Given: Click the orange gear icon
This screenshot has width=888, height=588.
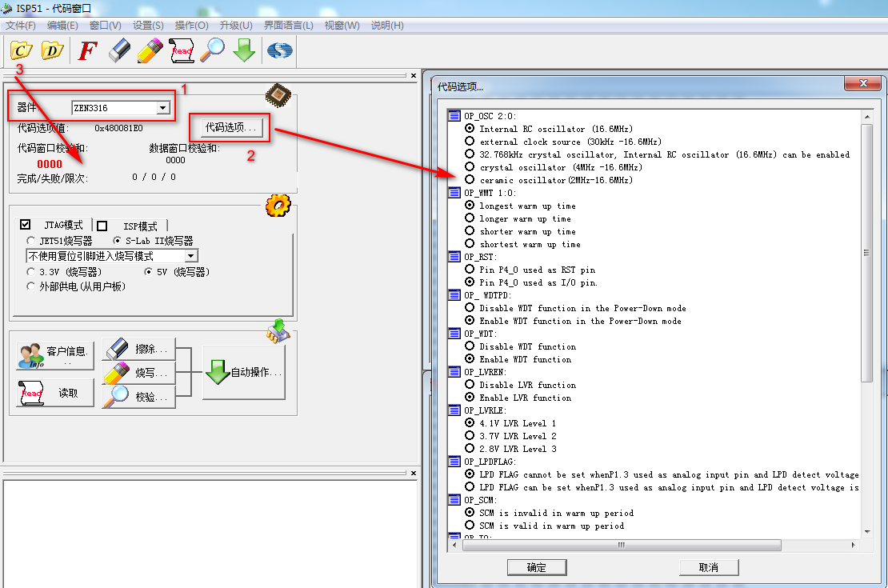Looking at the screenshot, I should (x=278, y=206).
